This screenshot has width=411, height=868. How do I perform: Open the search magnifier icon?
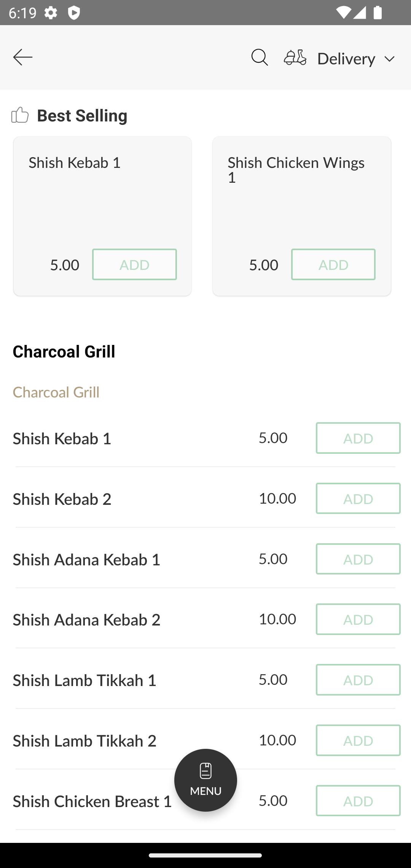(260, 57)
